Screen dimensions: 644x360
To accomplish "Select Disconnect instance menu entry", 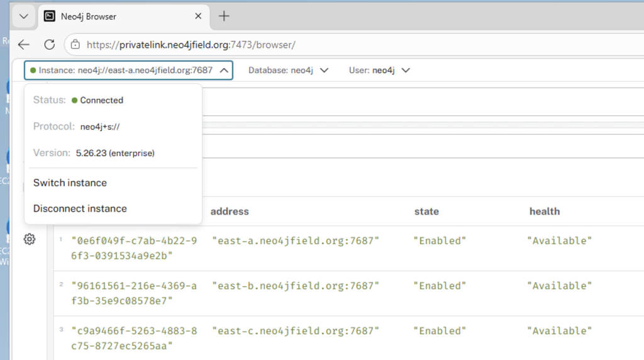I will [80, 208].
